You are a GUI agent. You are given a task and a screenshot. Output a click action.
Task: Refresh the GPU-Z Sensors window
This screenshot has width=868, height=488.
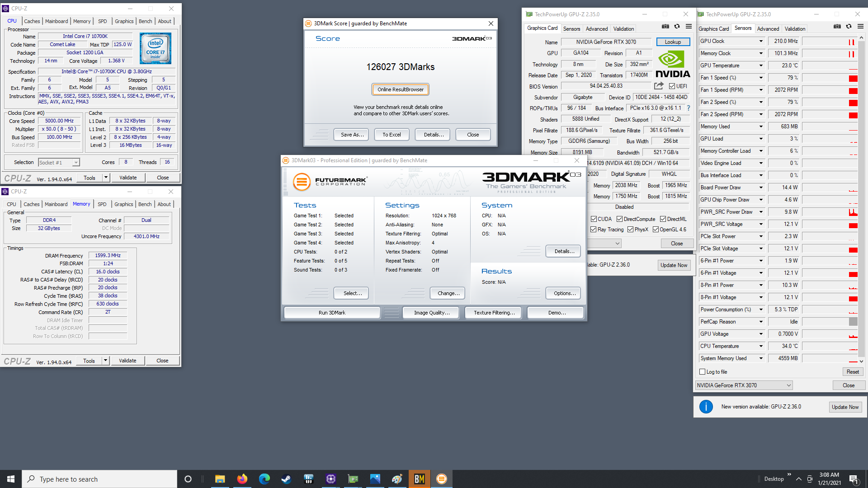pyautogui.click(x=849, y=27)
